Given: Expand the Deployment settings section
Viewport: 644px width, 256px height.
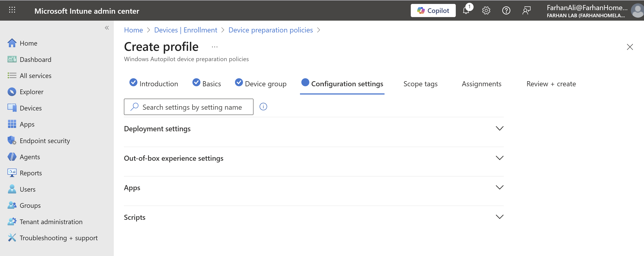Looking at the screenshot, I should [499, 128].
